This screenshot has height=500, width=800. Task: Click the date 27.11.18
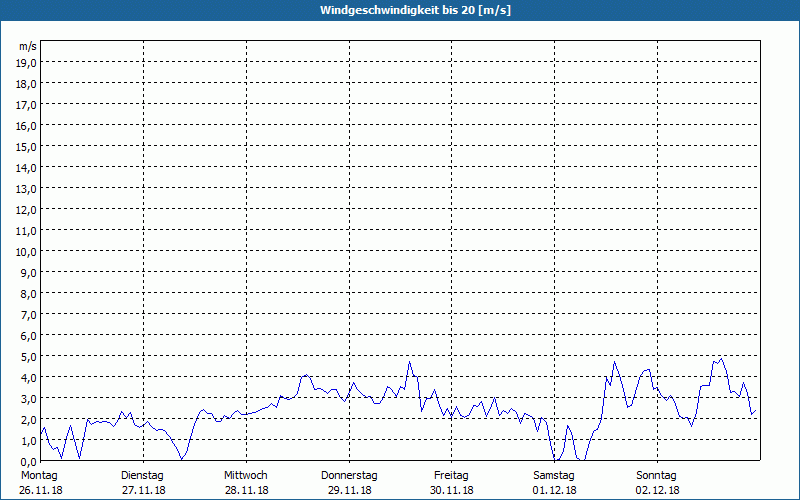[144, 490]
